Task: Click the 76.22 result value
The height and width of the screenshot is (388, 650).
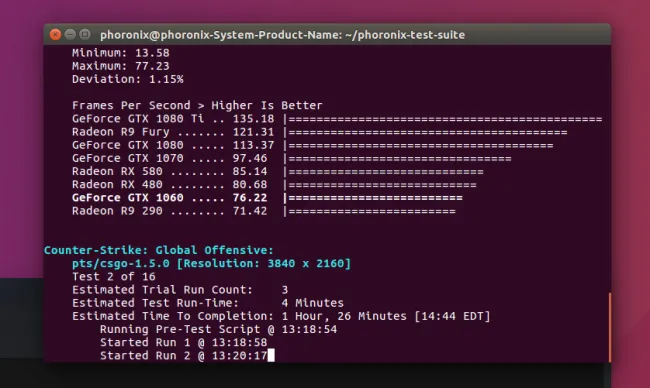Action: [x=250, y=198]
